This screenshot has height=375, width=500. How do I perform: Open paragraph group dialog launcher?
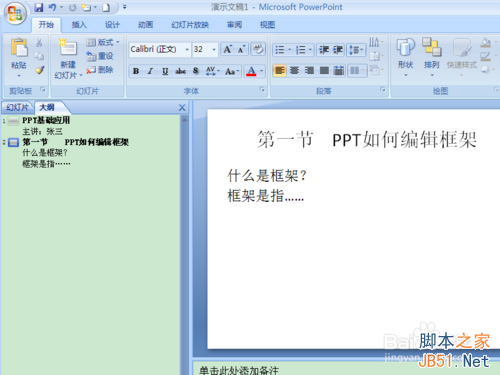[x=382, y=89]
